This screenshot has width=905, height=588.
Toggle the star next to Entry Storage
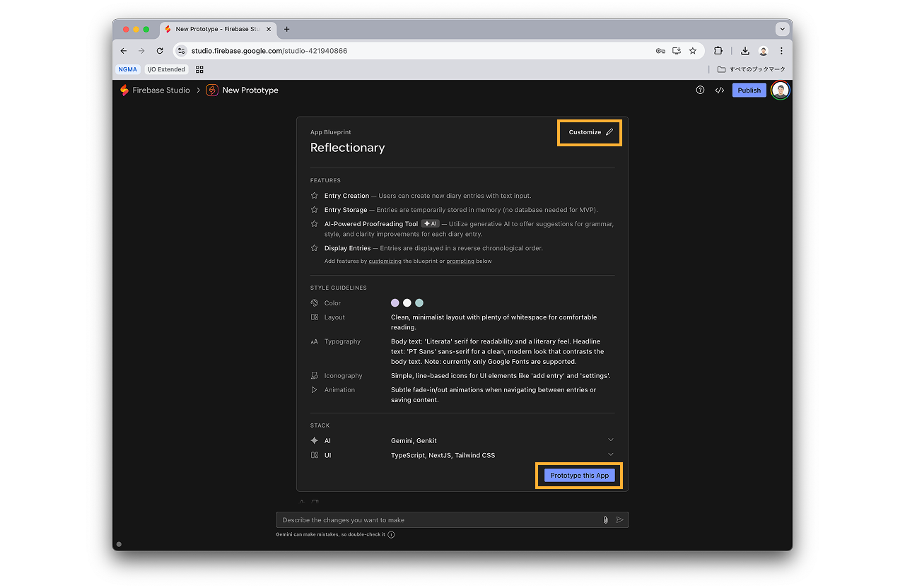(314, 209)
